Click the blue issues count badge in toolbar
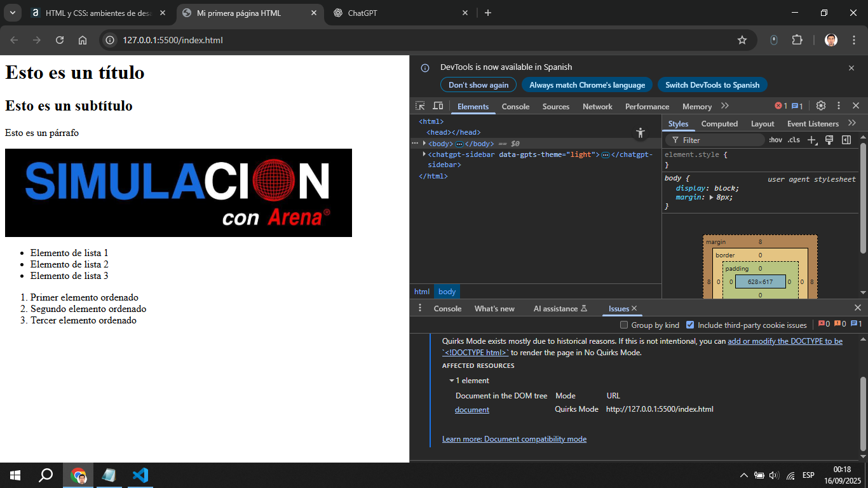The image size is (868, 488). (x=797, y=106)
